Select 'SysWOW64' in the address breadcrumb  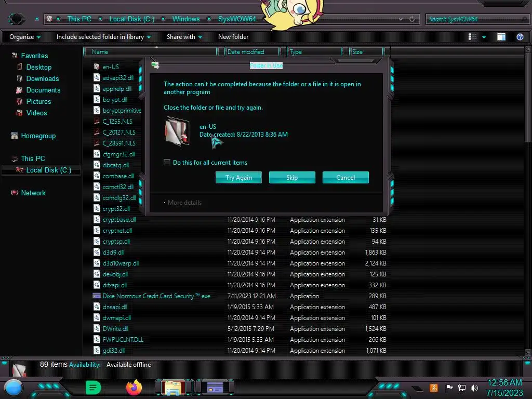[x=237, y=19]
